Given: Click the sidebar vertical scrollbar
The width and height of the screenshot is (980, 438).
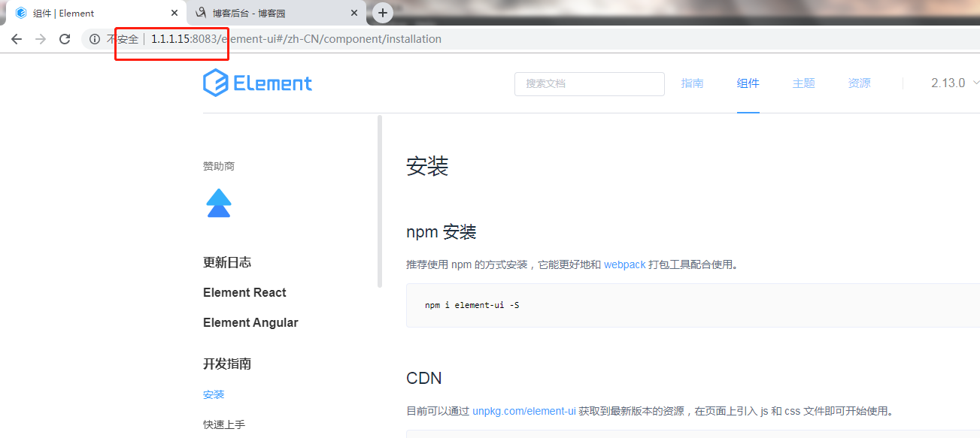Looking at the screenshot, I should (380, 201).
